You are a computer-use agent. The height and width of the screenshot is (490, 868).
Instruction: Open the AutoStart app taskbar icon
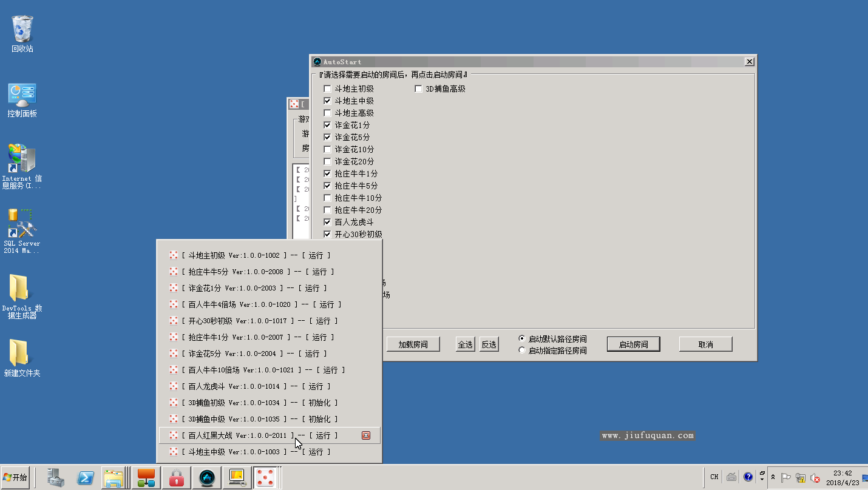206,477
